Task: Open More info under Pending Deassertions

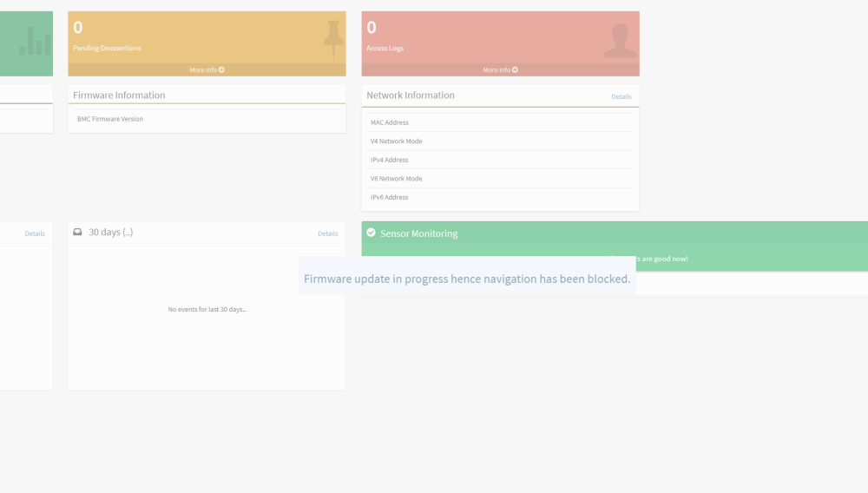Action: coord(207,69)
